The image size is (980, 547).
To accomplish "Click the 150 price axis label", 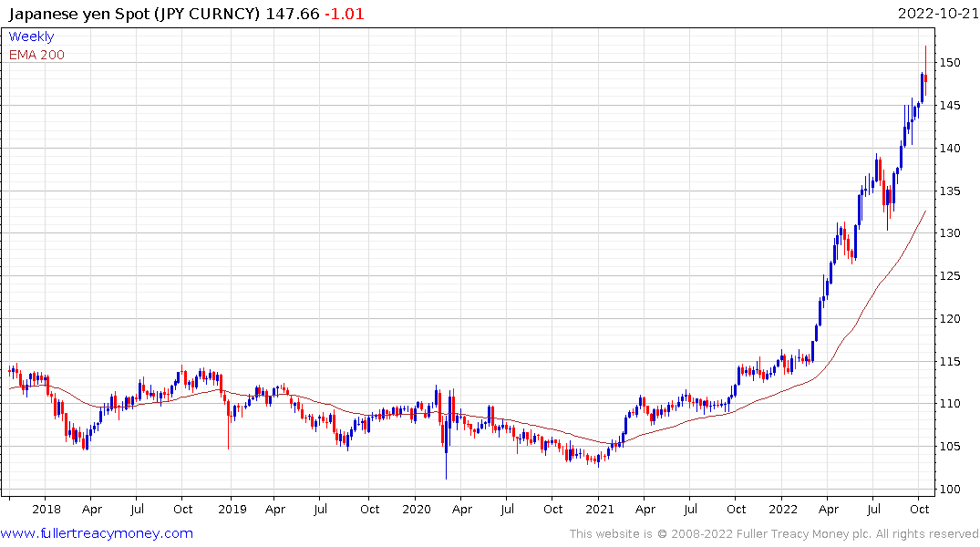I will [951, 63].
